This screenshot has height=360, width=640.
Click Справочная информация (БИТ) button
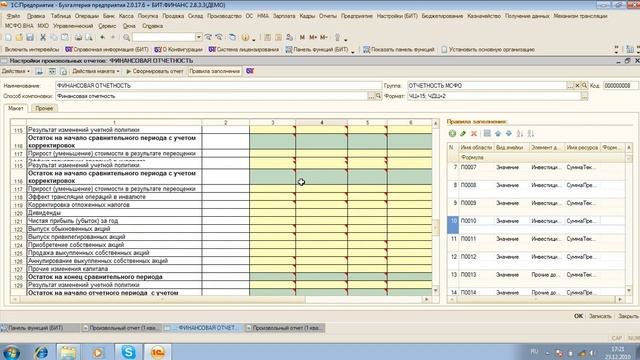point(107,49)
